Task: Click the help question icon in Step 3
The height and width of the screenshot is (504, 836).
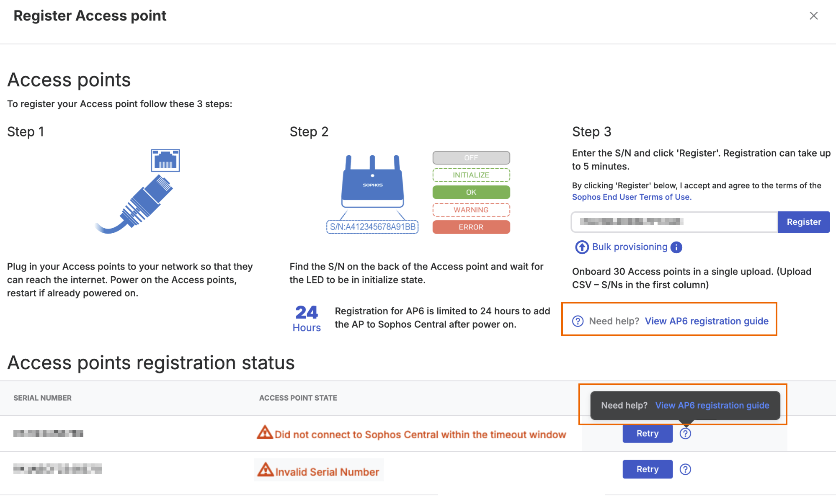Action: pyautogui.click(x=578, y=321)
